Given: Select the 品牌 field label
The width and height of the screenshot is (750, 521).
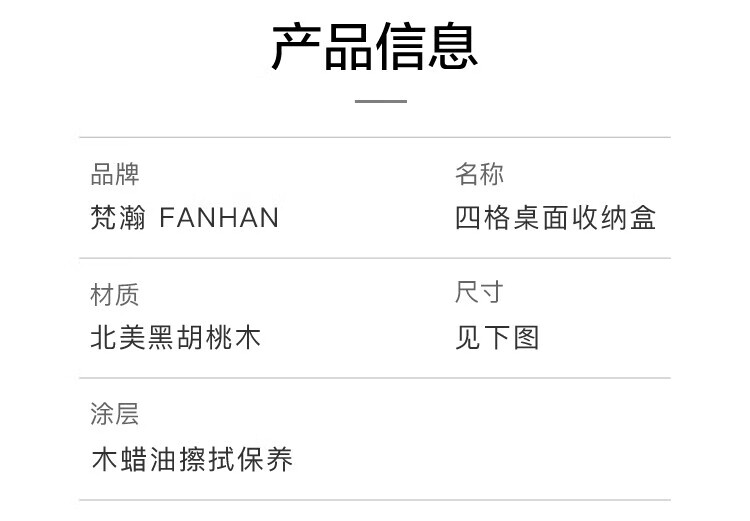Looking at the screenshot, I should coord(115,175).
